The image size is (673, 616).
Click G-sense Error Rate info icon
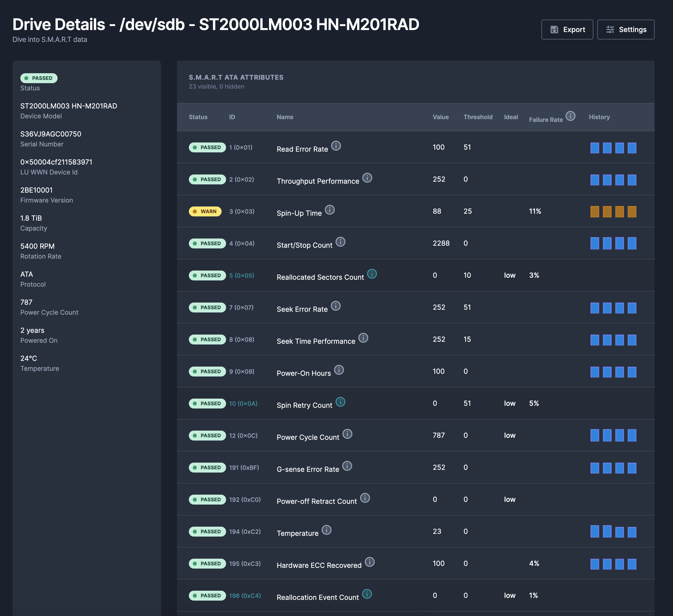coord(347,466)
